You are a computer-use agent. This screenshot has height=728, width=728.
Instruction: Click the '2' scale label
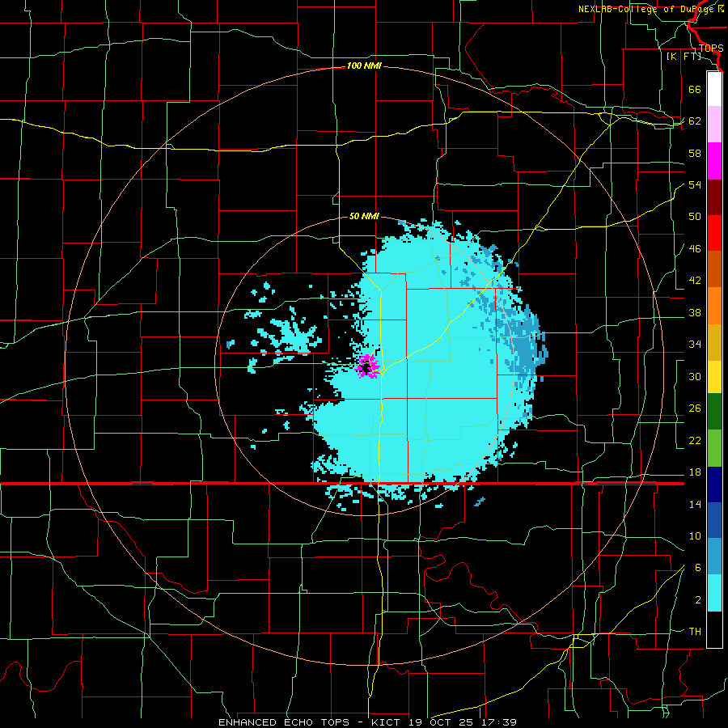pos(698,600)
